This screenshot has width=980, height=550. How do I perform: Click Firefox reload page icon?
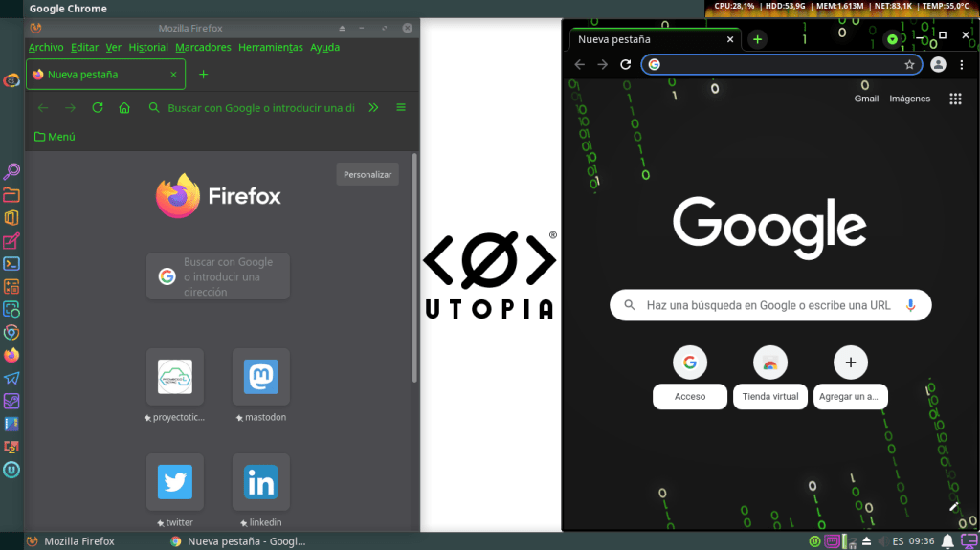click(98, 108)
